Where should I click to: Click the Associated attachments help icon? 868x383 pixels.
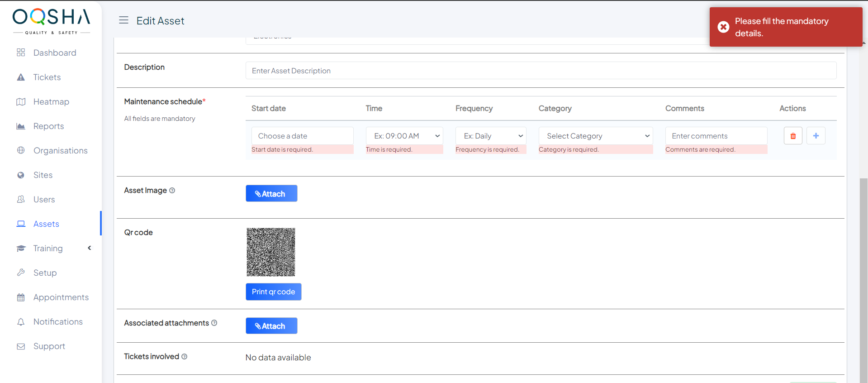tap(214, 323)
